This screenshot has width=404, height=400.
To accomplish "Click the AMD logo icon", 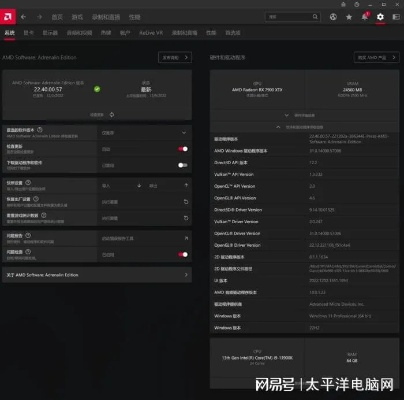I will click(x=8, y=16).
